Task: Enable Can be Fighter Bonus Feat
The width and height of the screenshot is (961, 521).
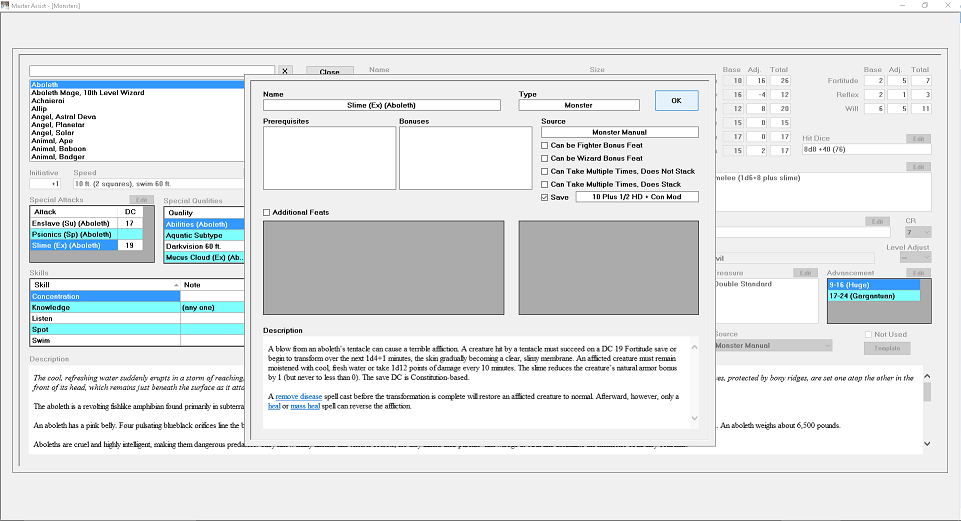Action: tap(544, 145)
